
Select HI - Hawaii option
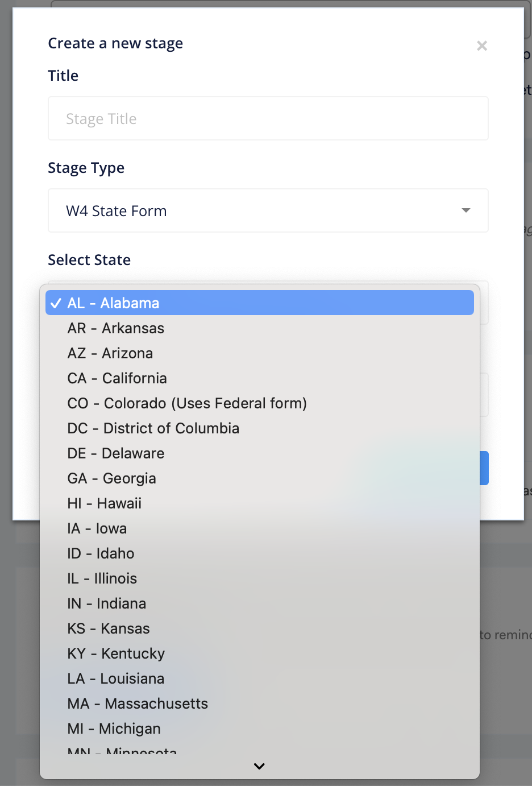point(105,503)
